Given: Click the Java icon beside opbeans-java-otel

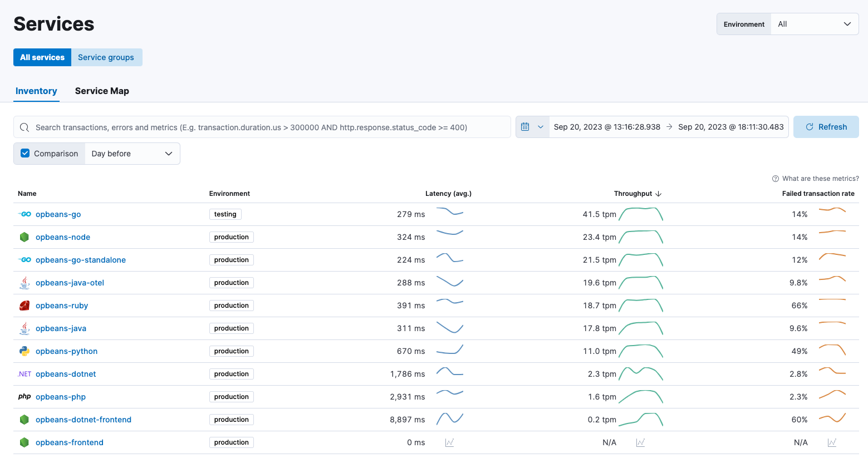Looking at the screenshot, I should 24,283.
